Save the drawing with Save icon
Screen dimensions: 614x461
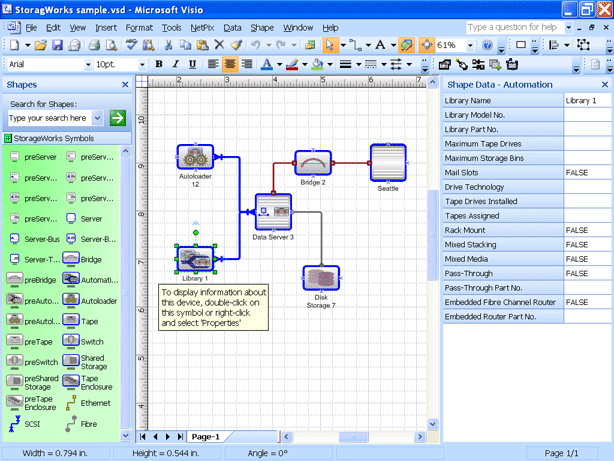click(58, 45)
